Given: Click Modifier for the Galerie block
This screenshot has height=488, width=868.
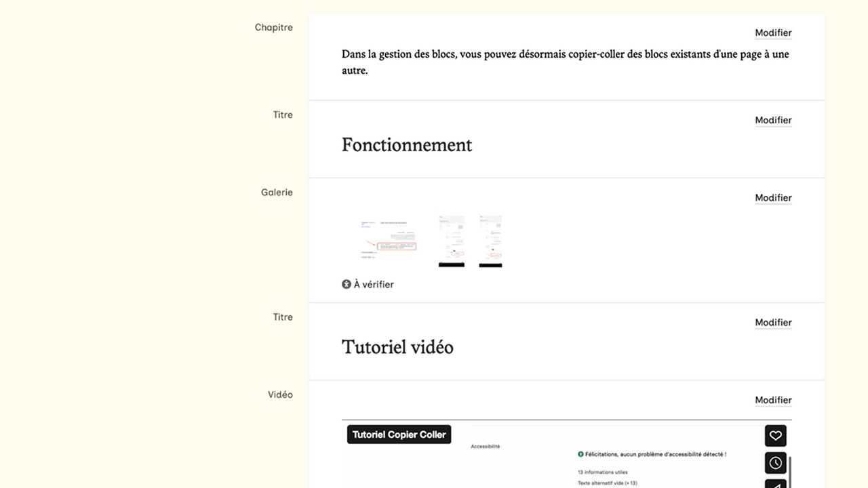Looking at the screenshot, I should point(773,198).
